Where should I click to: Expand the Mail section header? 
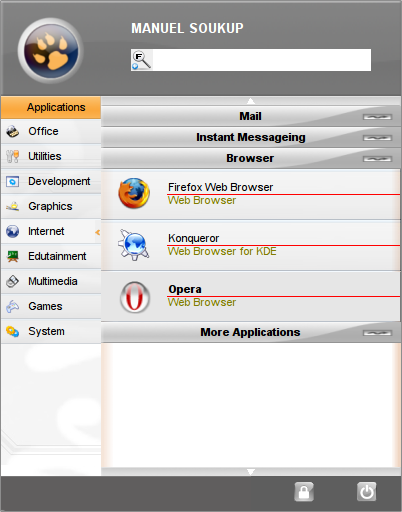point(251,116)
